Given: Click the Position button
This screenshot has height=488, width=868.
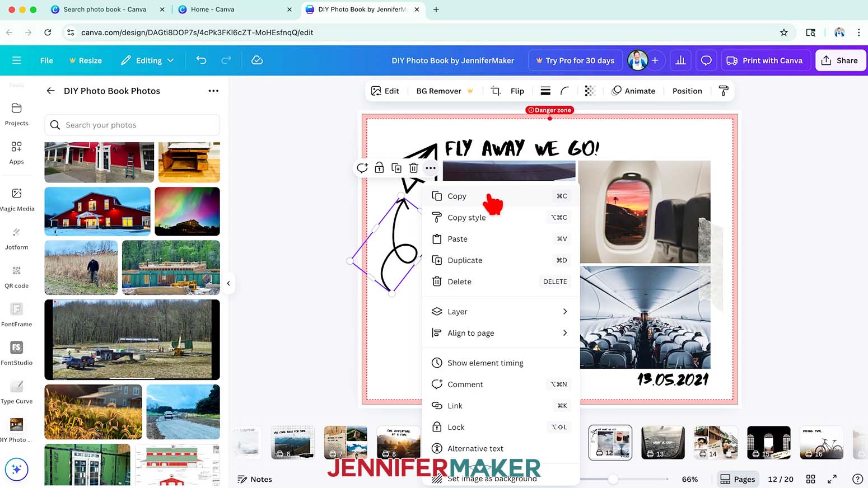Looking at the screenshot, I should pyautogui.click(x=687, y=91).
